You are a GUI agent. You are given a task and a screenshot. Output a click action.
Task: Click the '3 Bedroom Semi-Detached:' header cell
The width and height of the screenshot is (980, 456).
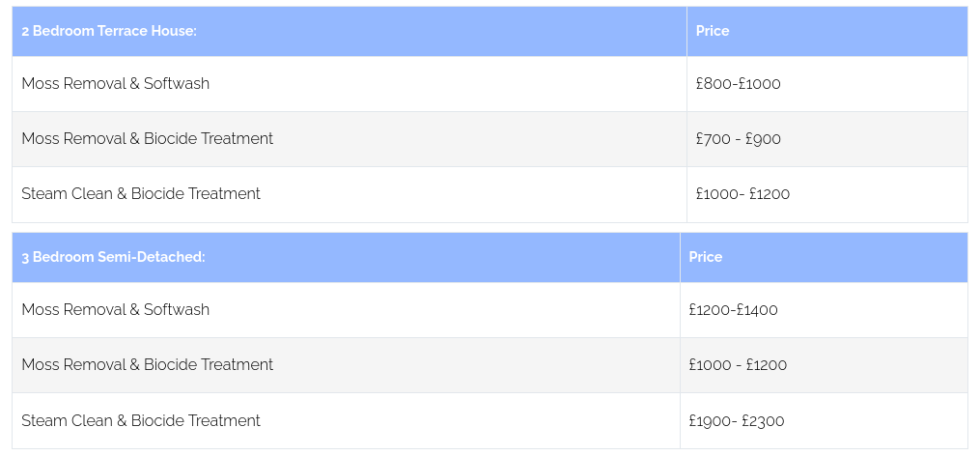coord(114,257)
